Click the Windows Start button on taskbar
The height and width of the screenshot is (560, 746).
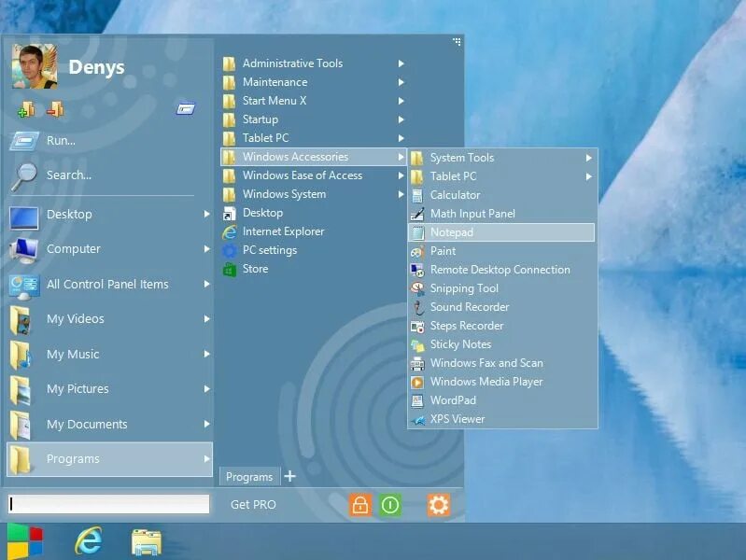pos(24,541)
